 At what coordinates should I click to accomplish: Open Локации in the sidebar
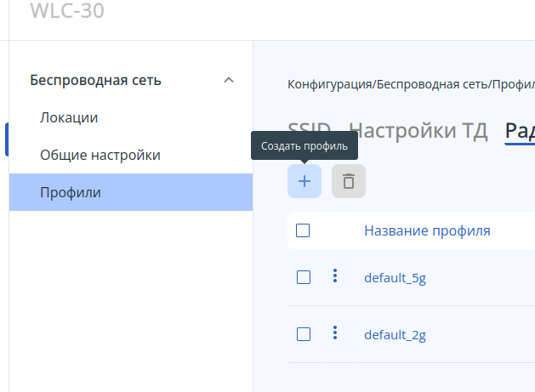coord(69,117)
